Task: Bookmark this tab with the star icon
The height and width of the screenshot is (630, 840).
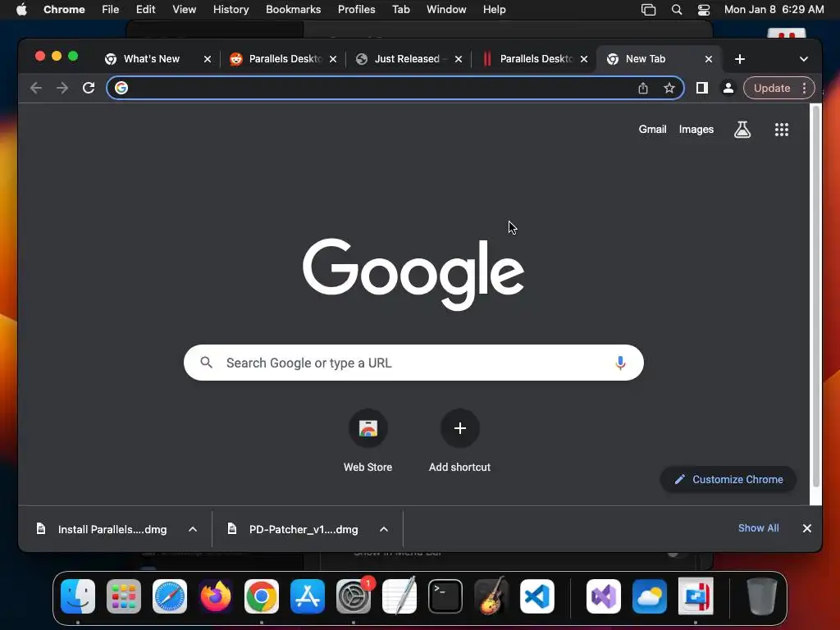Action: click(669, 88)
